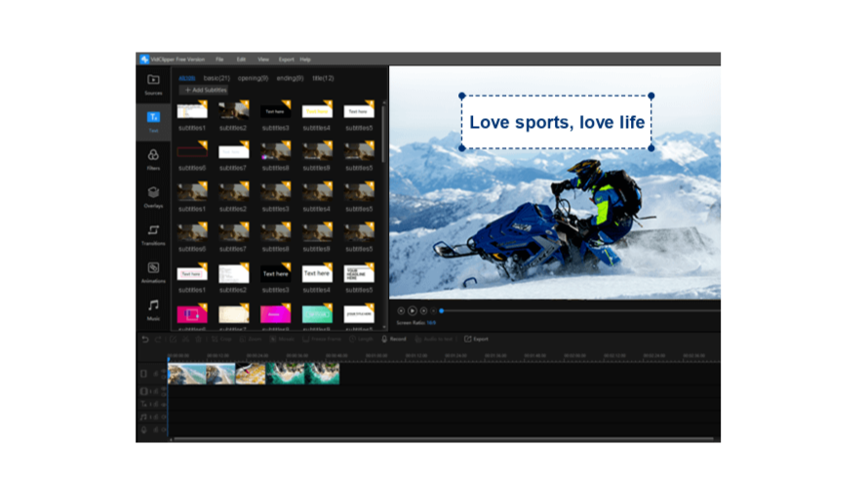Select the orange-toned third clip on timeline
Image resolution: width=868 pixels, height=488 pixels.
tap(251, 374)
